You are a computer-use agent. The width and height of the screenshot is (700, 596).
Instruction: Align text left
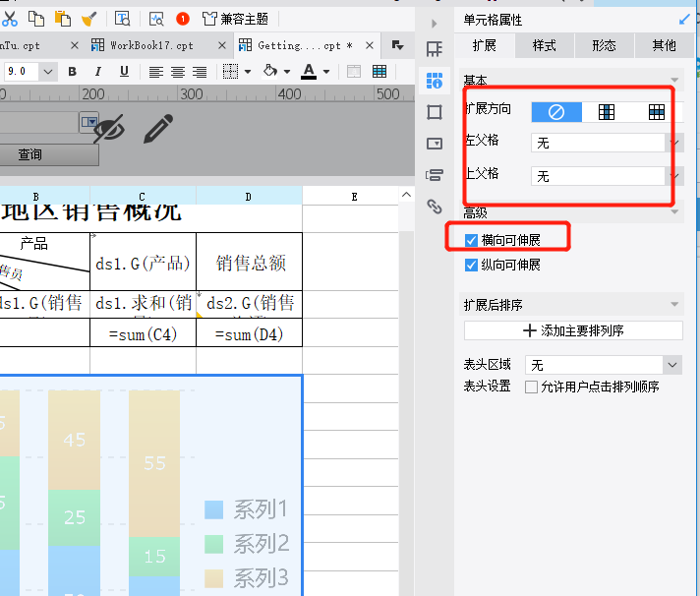(x=155, y=72)
